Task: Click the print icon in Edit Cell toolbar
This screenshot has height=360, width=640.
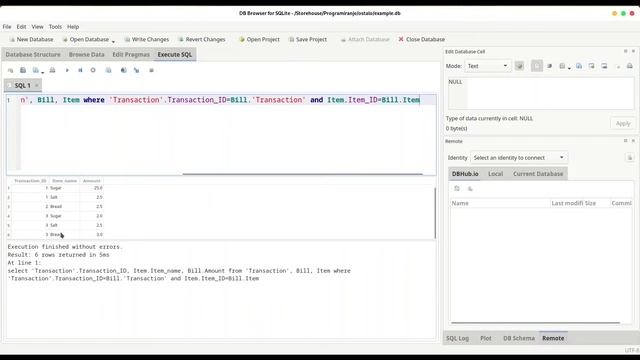Action: pyautogui.click(x=630, y=66)
